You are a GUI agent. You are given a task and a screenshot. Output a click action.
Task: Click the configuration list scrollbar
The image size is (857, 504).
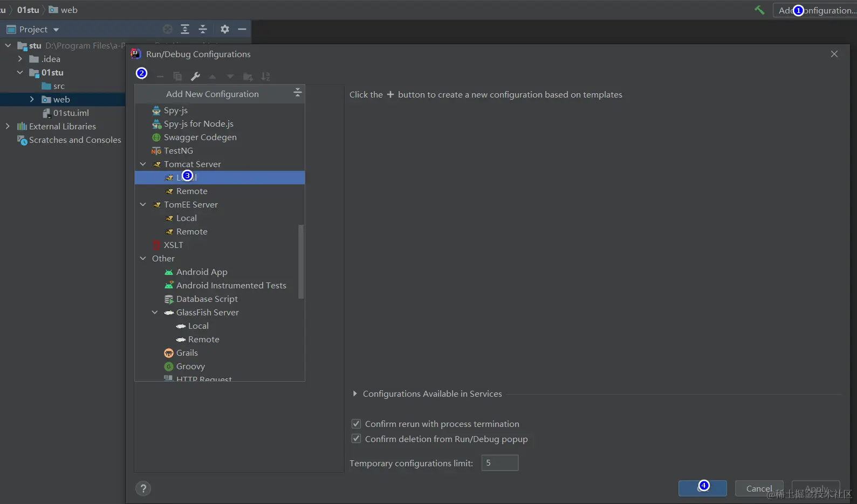coord(301,261)
